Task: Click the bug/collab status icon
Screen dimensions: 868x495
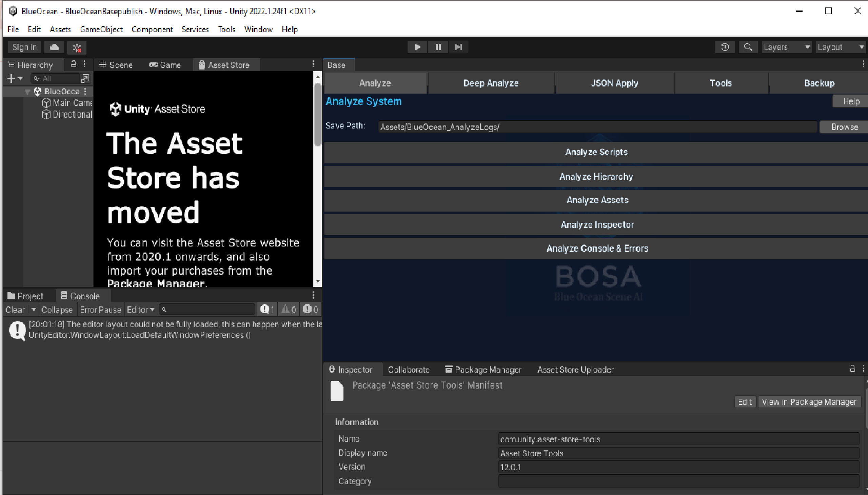Action: coord(77,47)
